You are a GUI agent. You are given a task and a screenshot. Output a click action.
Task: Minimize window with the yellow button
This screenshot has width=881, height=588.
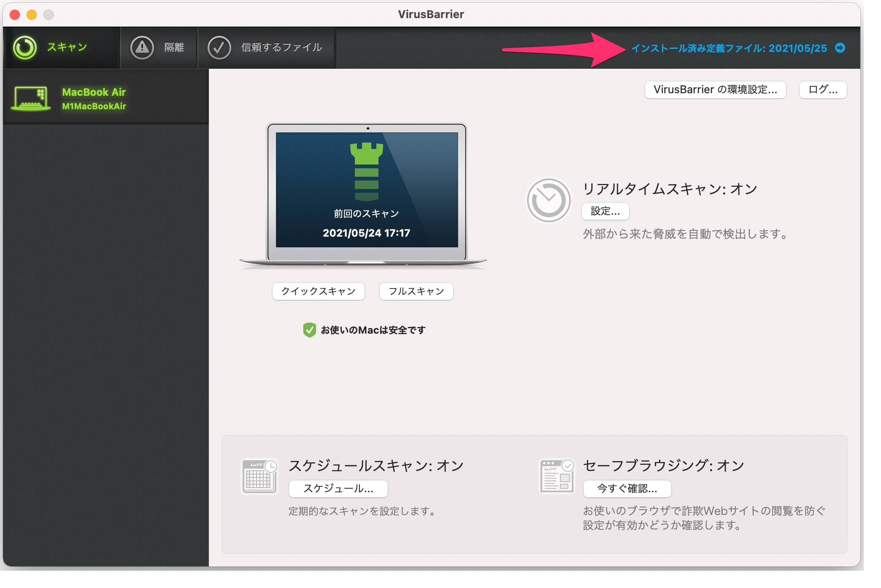tap(32, 15)
